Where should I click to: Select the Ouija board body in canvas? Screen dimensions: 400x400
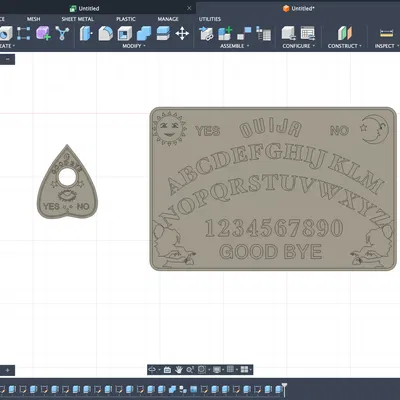click(273, 189)
